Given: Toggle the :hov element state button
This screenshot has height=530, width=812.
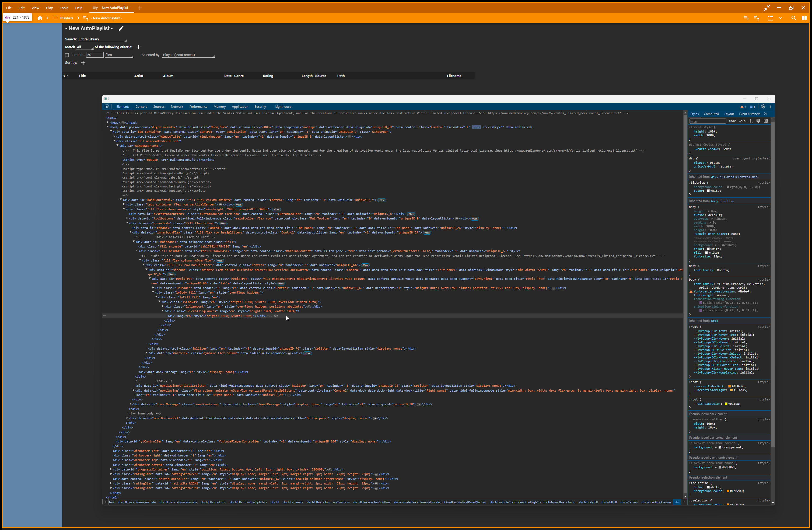Looking at the screenshot, I should (x=732, y=121).
